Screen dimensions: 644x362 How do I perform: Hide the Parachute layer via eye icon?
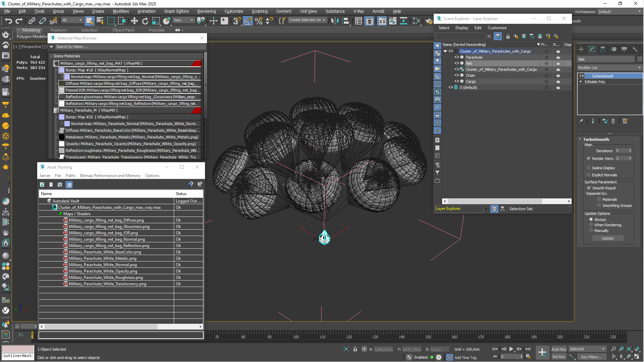457,57
